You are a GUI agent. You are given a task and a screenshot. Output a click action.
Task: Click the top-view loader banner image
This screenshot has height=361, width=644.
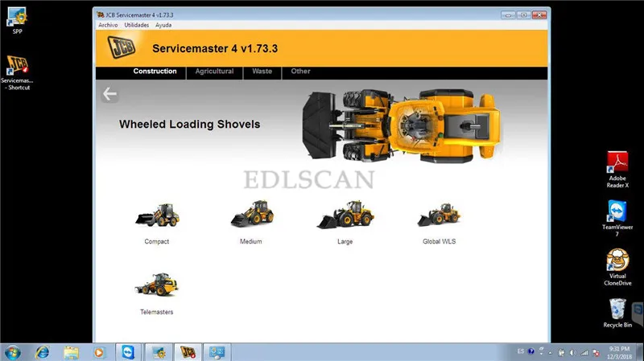tap(401, 125)
